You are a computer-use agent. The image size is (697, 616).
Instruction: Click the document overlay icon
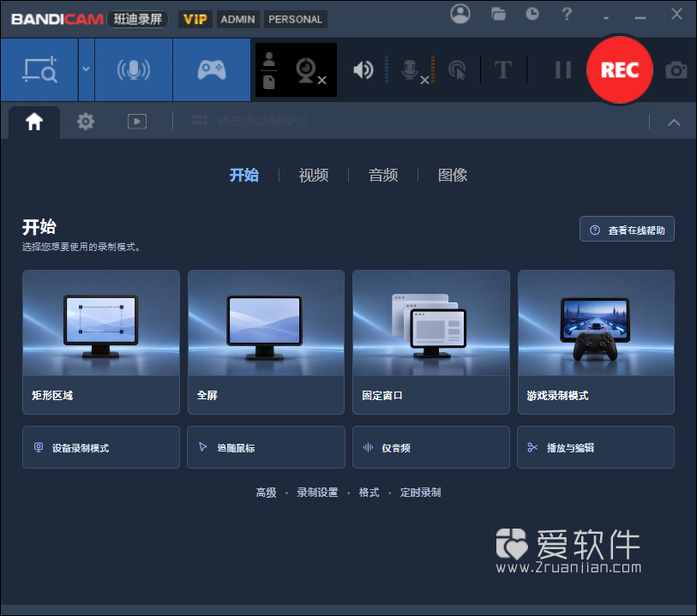coord(269,82)
